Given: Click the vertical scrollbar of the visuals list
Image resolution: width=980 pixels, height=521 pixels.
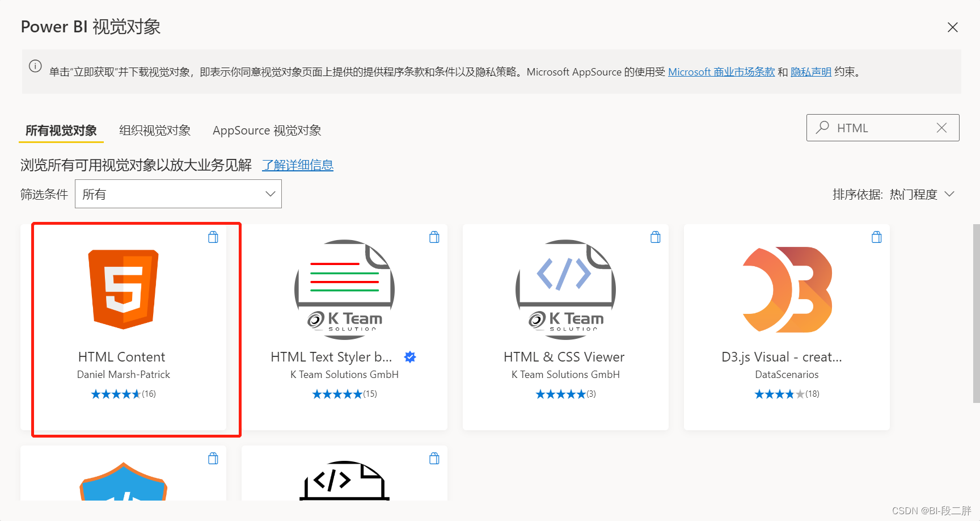Looking at the screenshot, I should [x=976, y=313].
